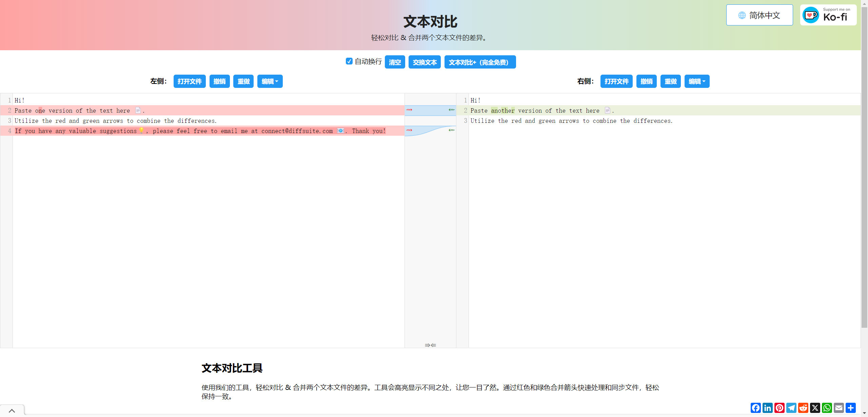Share via the Telegram icon
The image size is (868, 417).
coord(791,408)
